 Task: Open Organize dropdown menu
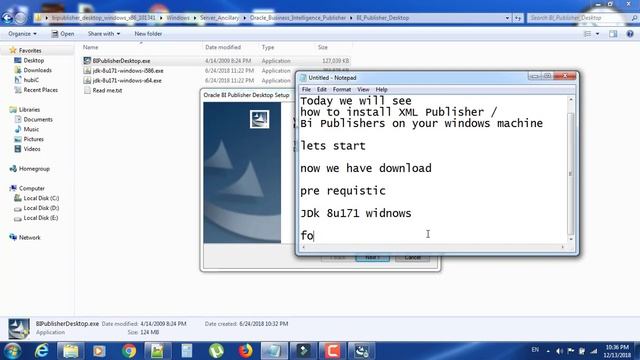22,34
